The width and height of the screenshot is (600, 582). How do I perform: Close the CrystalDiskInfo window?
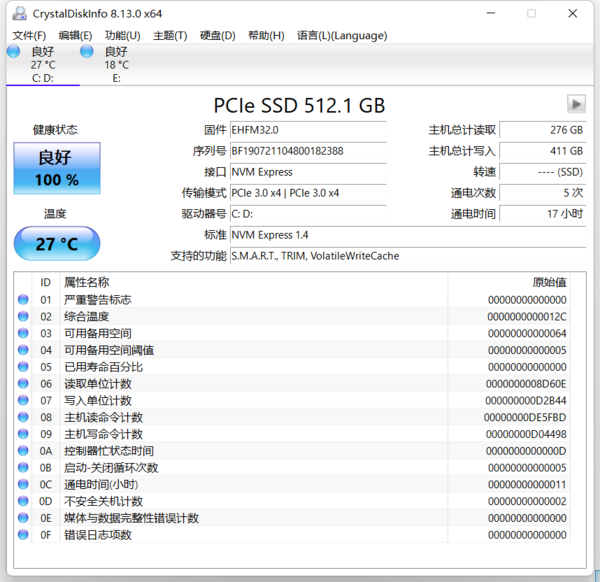coord(572,14)
